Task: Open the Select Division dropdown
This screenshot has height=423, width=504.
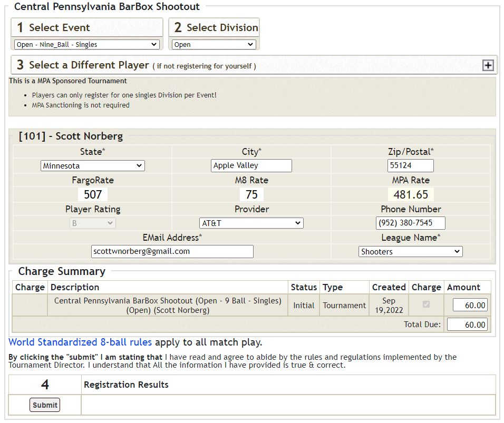Action: point(214,45)
